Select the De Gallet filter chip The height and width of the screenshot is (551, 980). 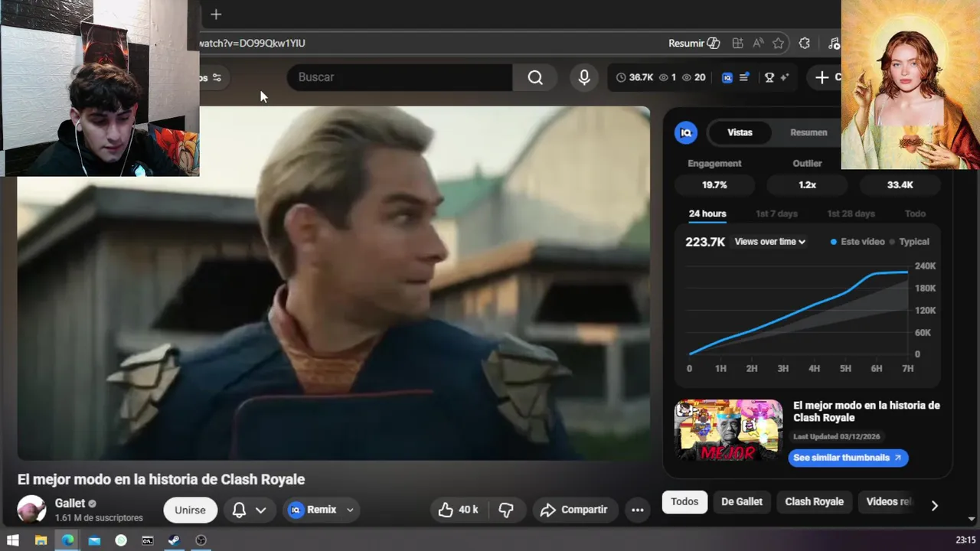[742, 502]
